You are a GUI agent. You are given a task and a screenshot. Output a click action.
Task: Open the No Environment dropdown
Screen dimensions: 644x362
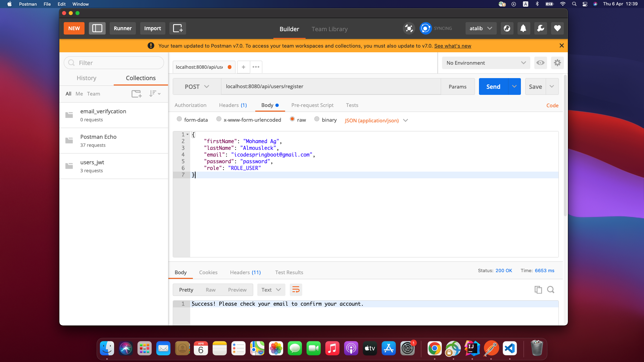coord(486,63)
